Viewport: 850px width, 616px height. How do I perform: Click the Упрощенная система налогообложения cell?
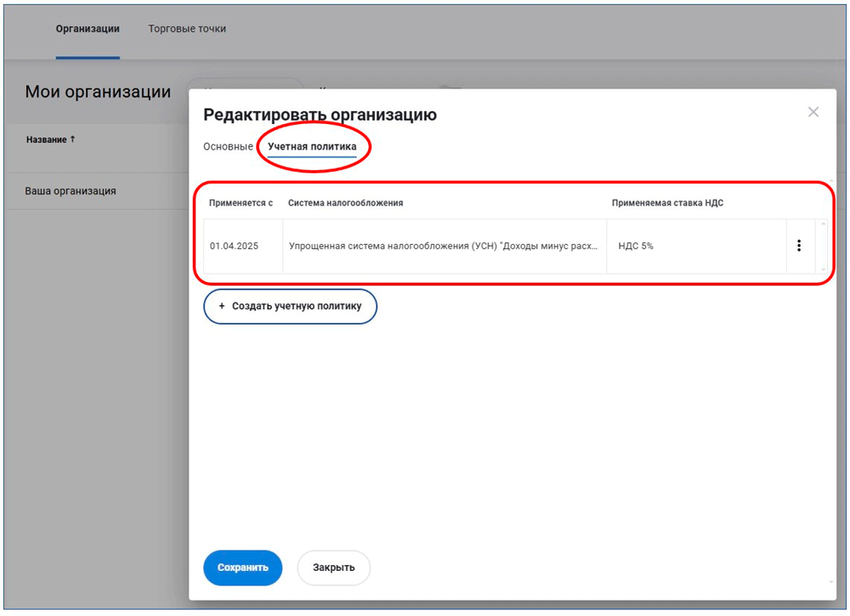tap(443, 246)
